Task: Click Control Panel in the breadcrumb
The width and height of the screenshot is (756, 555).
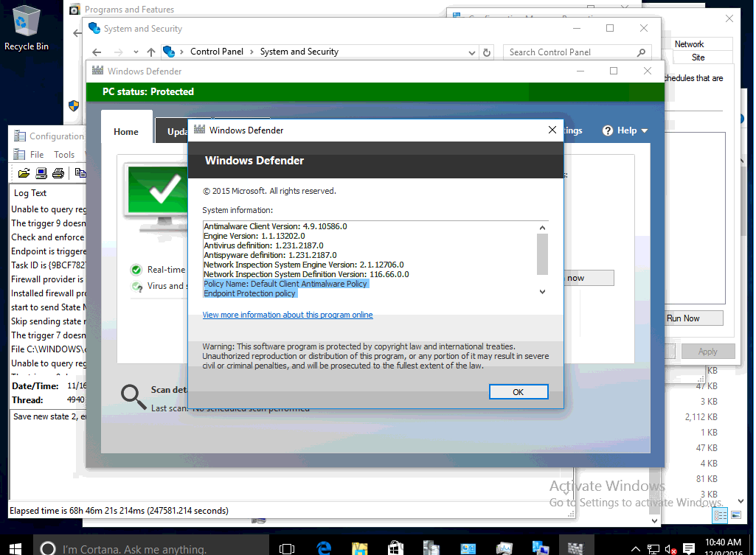Action: tap(217, 52)
